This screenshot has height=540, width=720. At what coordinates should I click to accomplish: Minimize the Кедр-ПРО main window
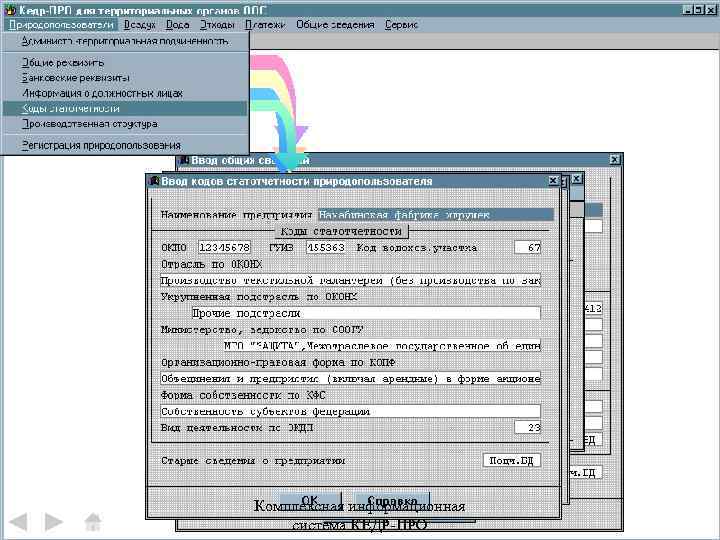click(687, 9)
